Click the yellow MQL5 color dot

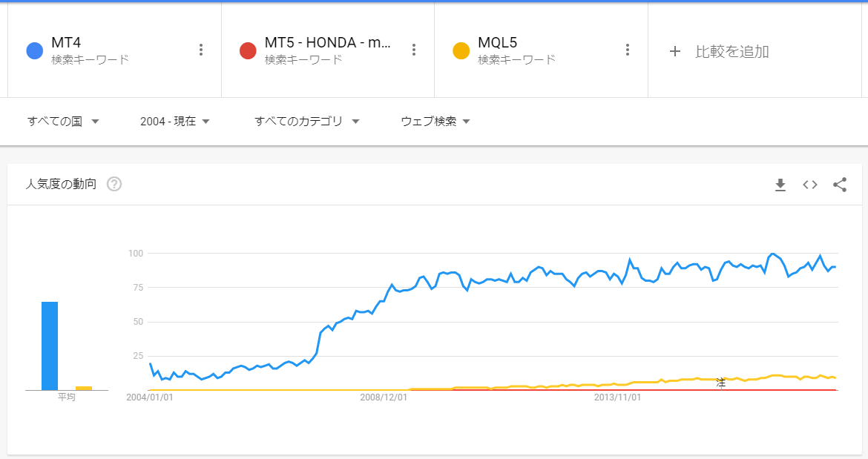click(461, 50)
